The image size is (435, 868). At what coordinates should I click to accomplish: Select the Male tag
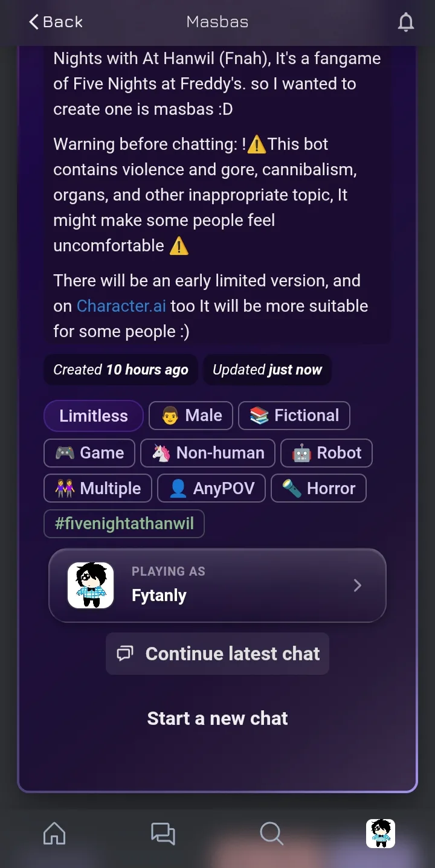[191, 416]
